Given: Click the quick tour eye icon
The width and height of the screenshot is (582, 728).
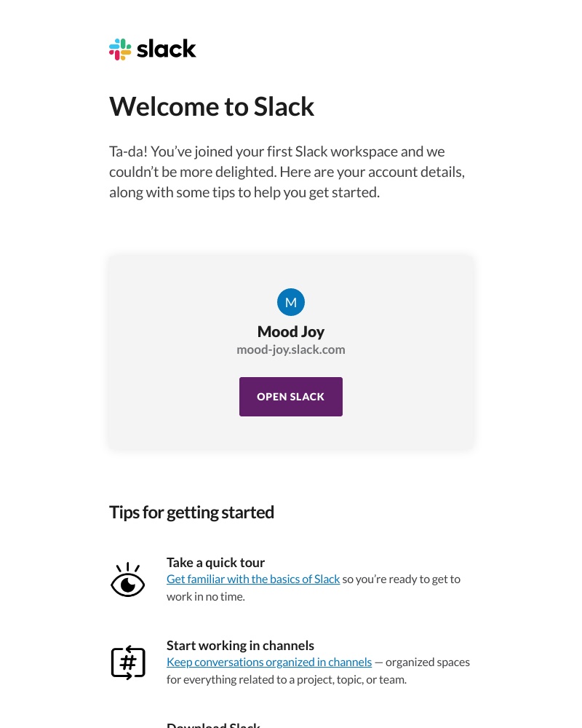Looking at the screenshot, I should click(x=128, y=579).
